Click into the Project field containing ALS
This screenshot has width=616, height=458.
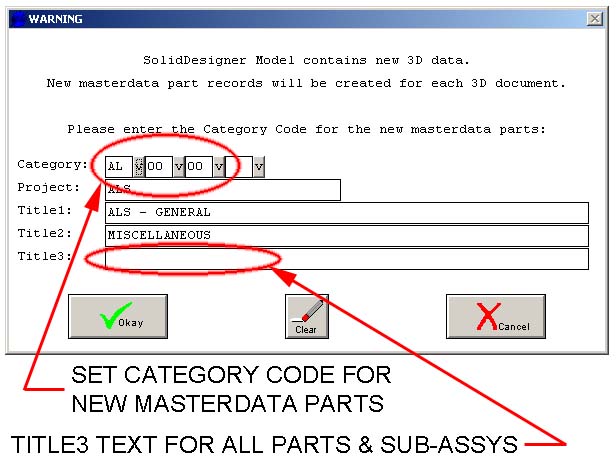tap(222, 189)
